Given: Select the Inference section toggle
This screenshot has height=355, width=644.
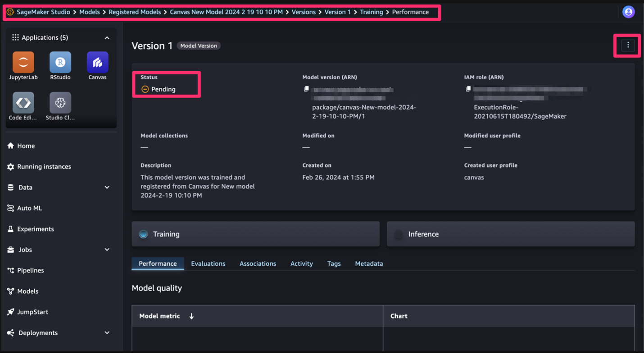Looking at the screenshot, I should (511, 234).
